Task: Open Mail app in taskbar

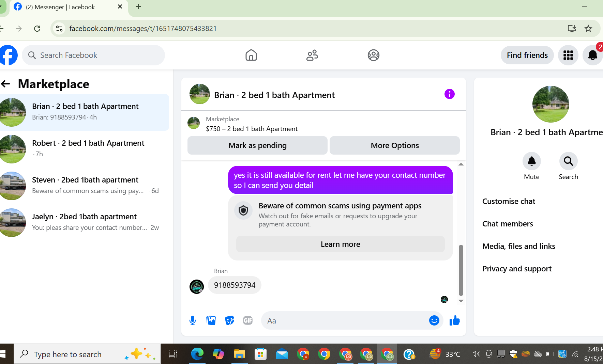Action: tap(282, 354)
